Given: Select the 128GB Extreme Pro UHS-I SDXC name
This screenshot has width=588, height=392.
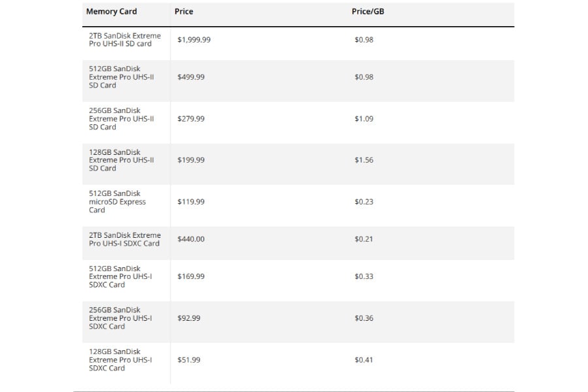Looking at the screenshot, I should 121,360.
